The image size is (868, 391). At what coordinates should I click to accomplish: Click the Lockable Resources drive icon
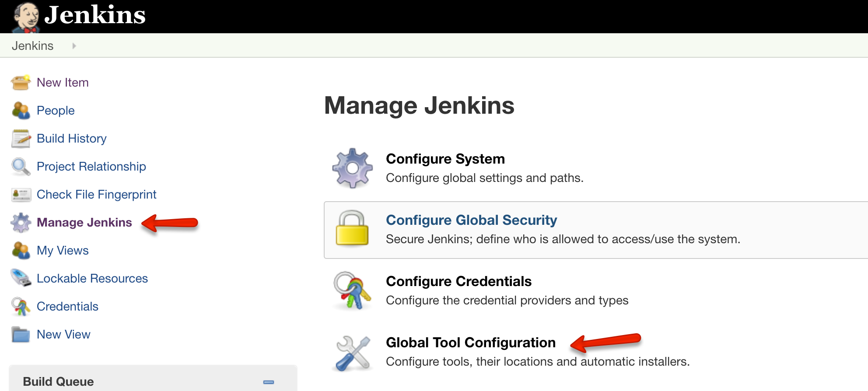click(x=21, y=278)
